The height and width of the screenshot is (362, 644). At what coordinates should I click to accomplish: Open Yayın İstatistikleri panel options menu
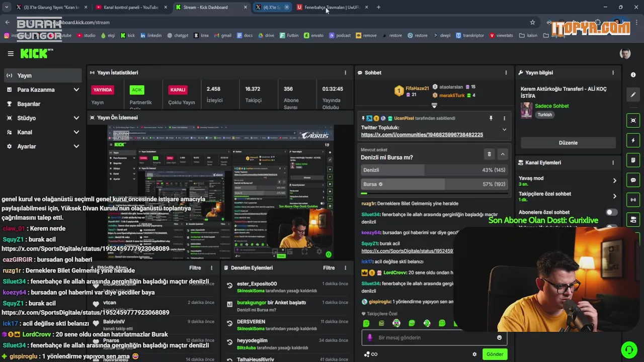[345, 72]
